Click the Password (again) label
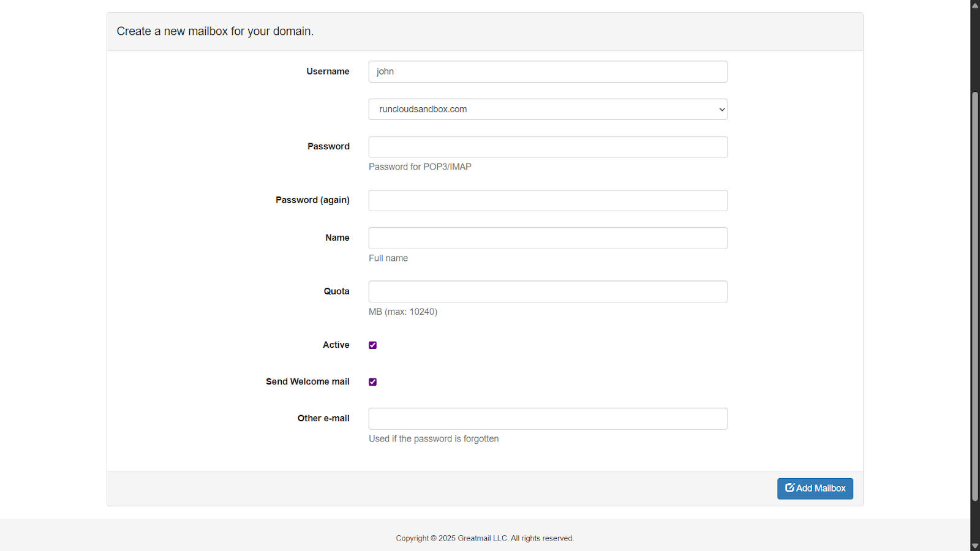980x551 pixels. (x=312, y=200)
